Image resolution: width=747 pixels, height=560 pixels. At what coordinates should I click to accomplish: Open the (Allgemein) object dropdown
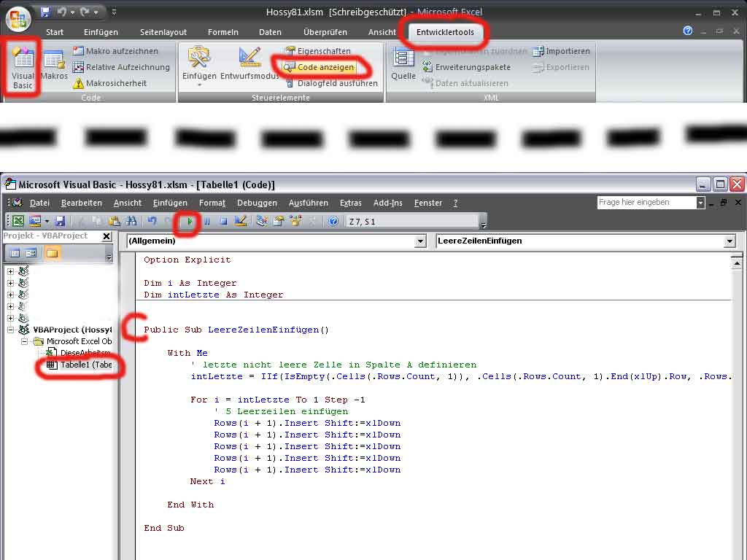(420, 241)
